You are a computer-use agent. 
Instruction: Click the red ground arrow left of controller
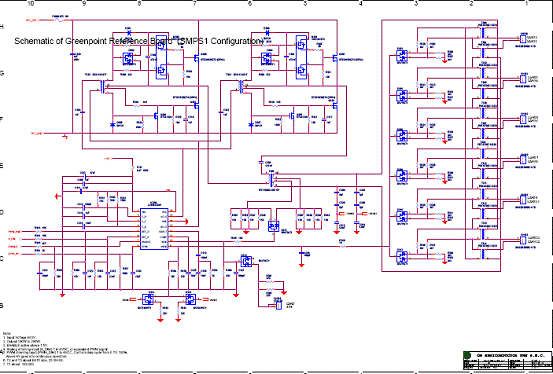[x=58, y=196]
